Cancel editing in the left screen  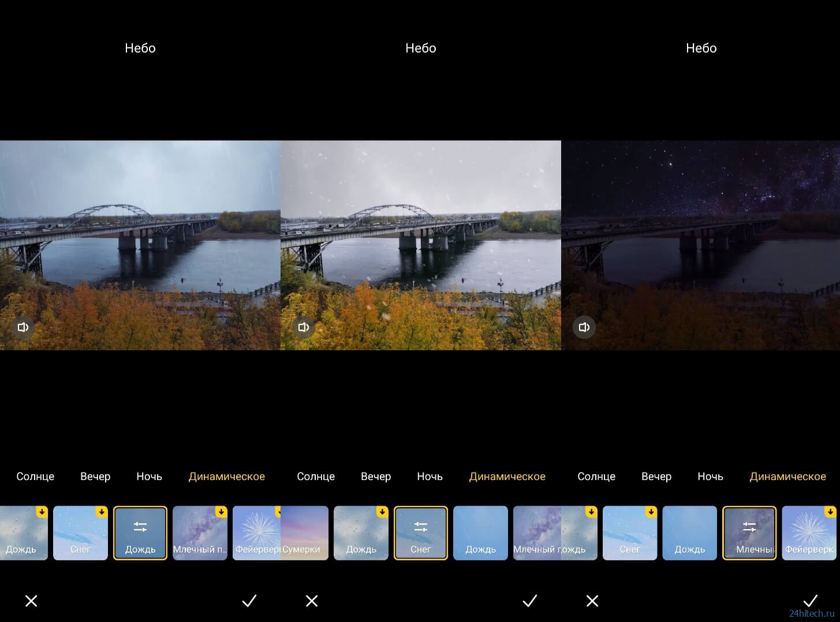(31, 601)
